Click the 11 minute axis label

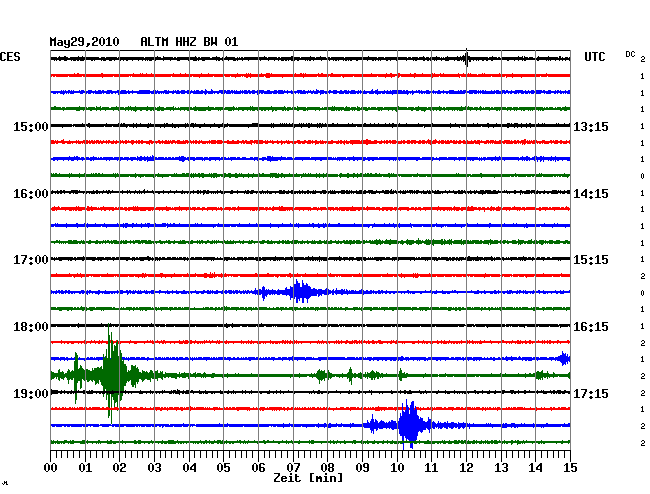[x=431, y=468]
